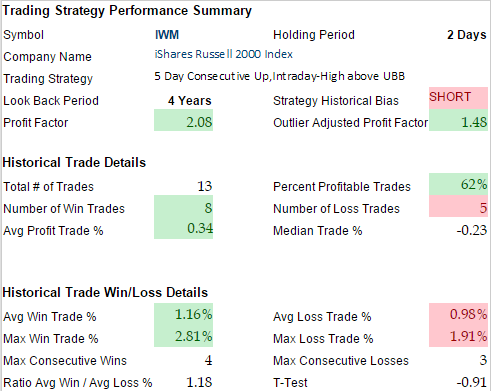Viewport: 491px width, 391px height.
Task: Select the Profit Factor value 2.08
Action: [183, 120]
